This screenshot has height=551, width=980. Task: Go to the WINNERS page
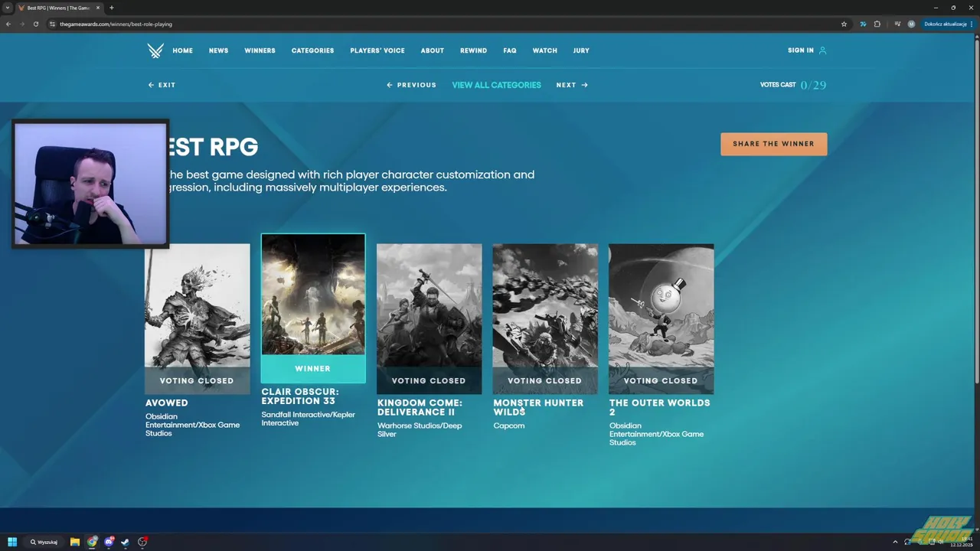[x=260, y=51]
